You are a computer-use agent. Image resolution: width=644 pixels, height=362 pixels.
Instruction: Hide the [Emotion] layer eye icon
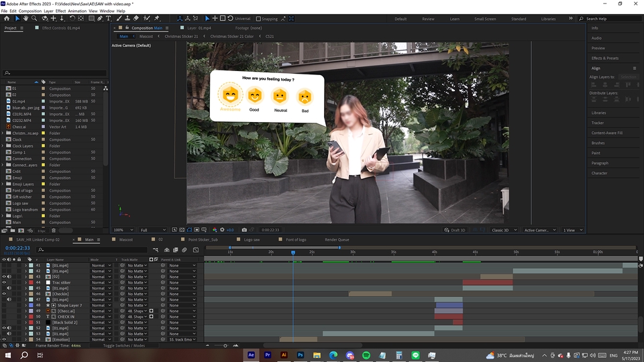point(4,339)
